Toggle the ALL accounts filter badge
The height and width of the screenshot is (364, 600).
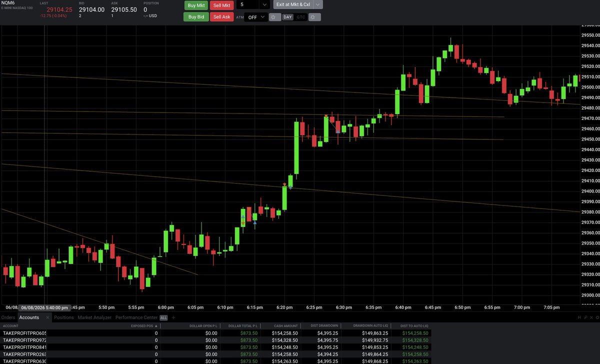pyautogui.click(x=163, y=317)
